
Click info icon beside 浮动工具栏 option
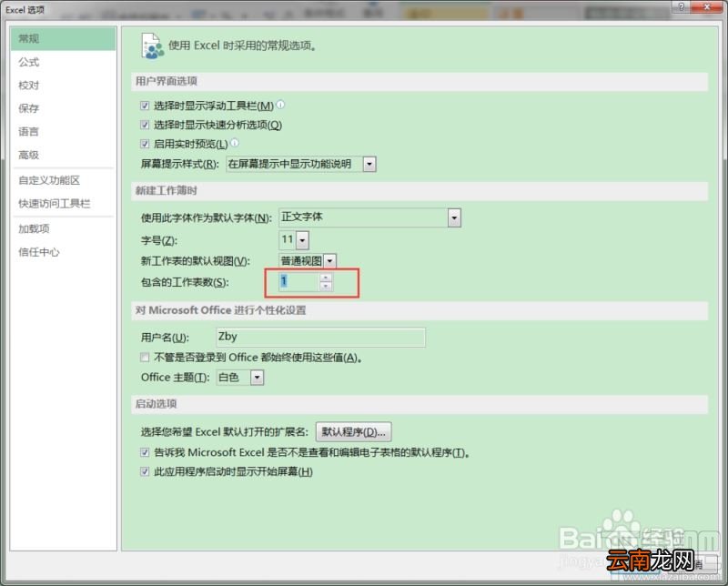click(x=280, y=105)
